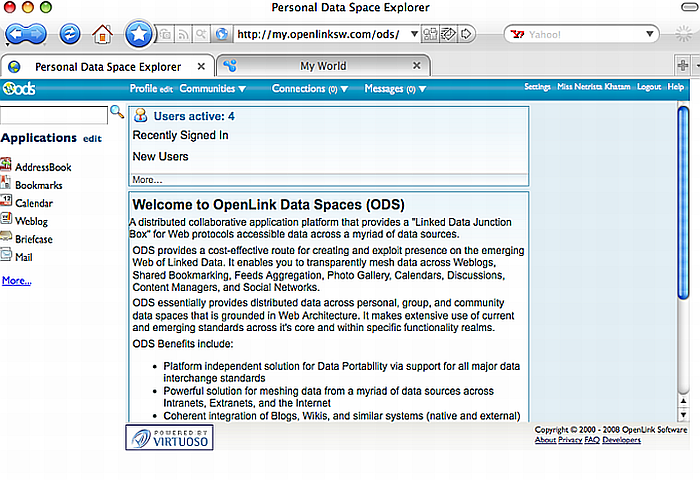Click the Powered by Virtuoso badge
This screenshot has height=480, width=700.
pyautogui.click(x=166, y=438)
